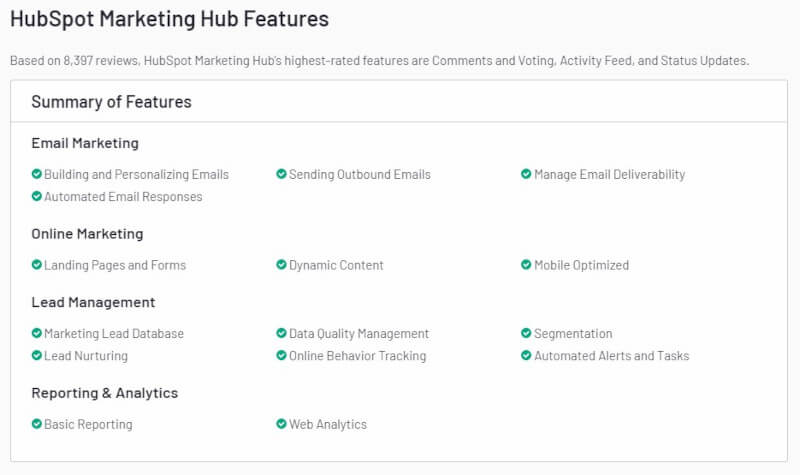The width and height of the screenshot is (800, 475).
Task: Select the Basic Reporting feature
Action: 88,424
